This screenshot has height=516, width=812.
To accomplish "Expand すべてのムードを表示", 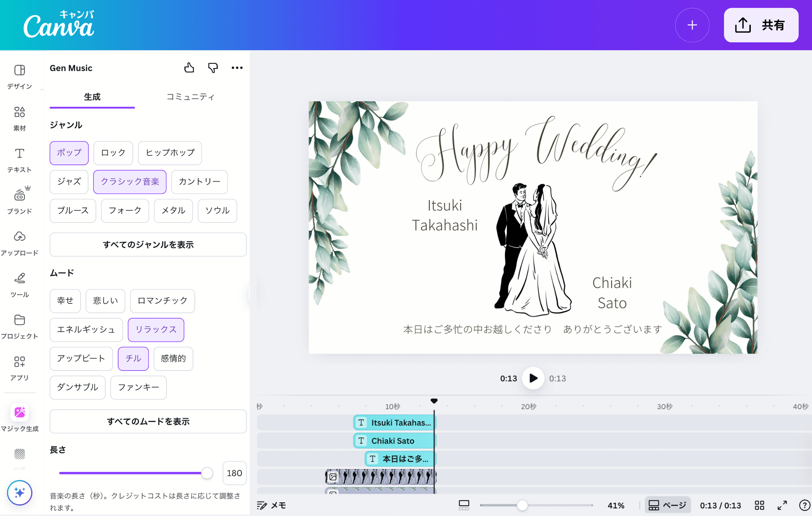I will click(x=148, y=421).
